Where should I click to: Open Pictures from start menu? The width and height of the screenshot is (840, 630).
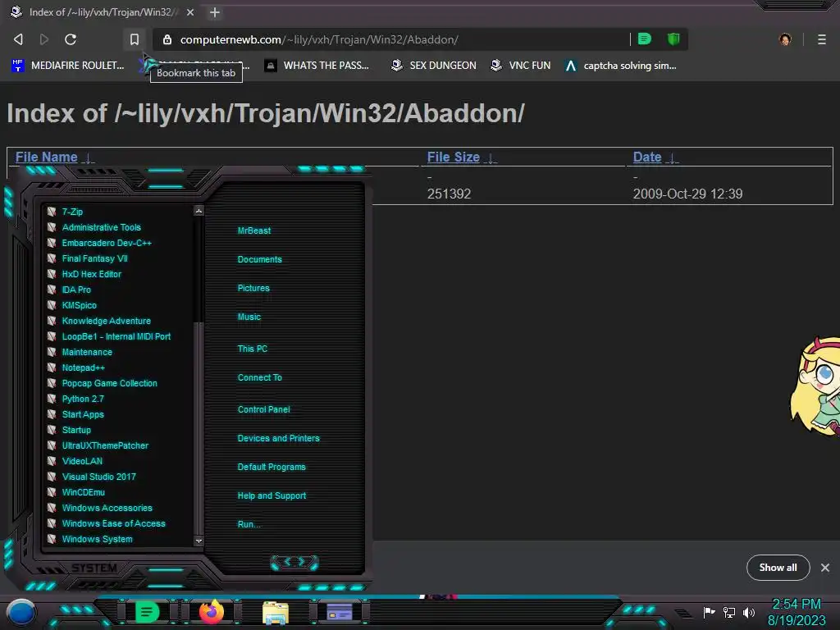tap(253, 288)
